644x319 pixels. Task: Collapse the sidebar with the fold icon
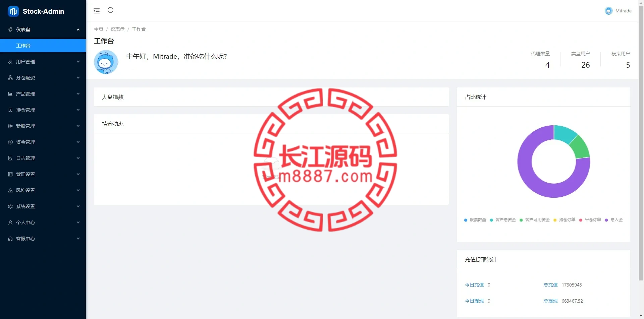coord(97,11)
